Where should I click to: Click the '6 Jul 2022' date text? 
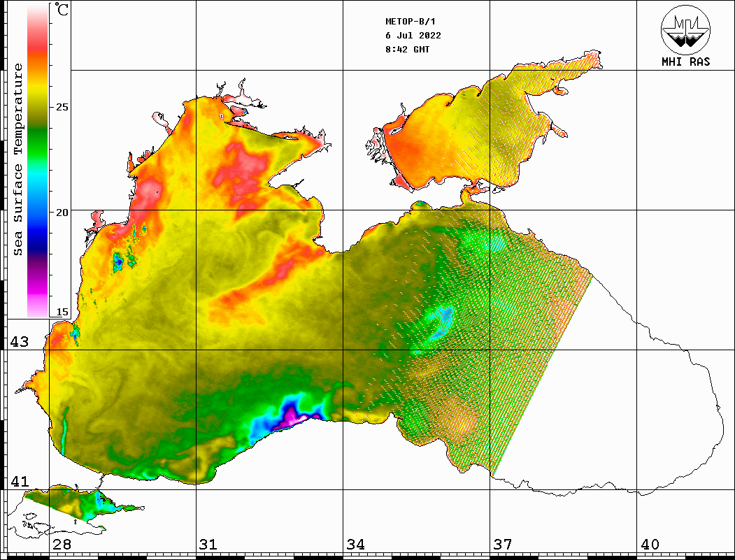point(413,36)
